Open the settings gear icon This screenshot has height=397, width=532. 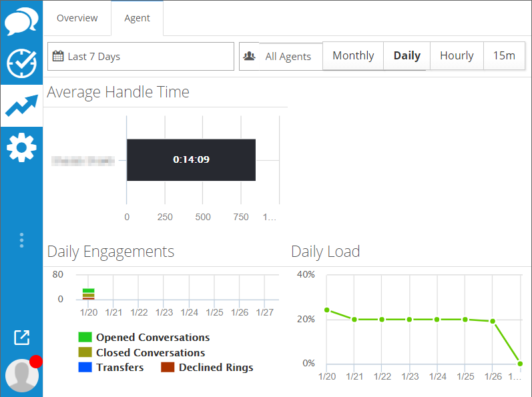[x=21, y=147]
